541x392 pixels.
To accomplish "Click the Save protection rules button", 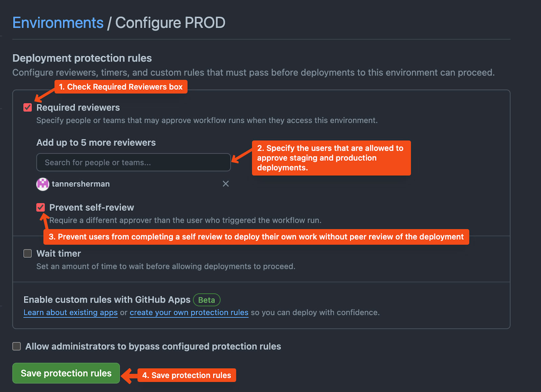I will (x=66, y=373).
